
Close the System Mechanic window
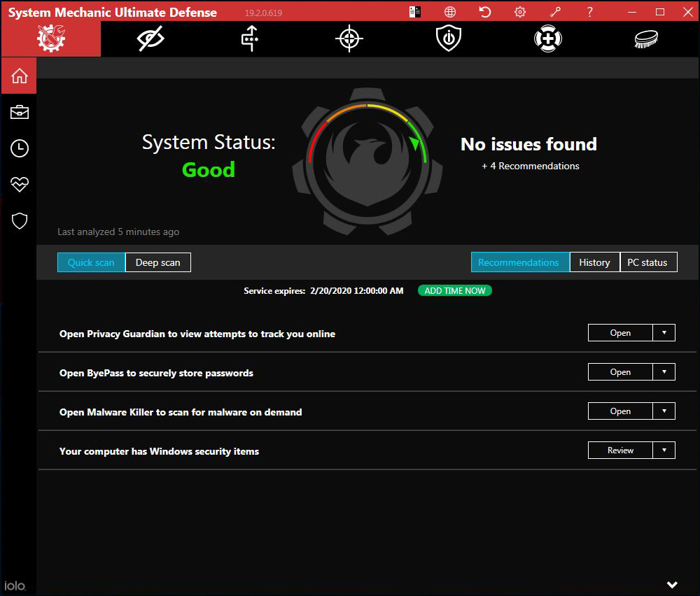688,12
